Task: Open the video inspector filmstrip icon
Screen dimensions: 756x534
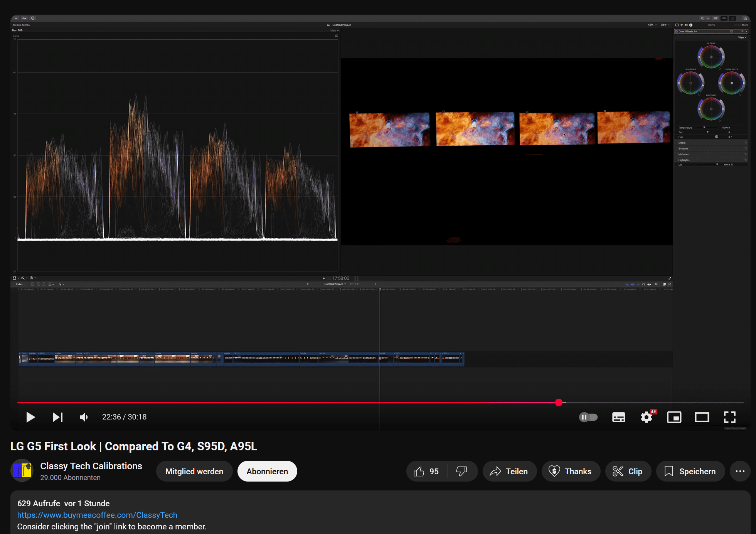Action: pyautogui.click(x=677, y=25)
